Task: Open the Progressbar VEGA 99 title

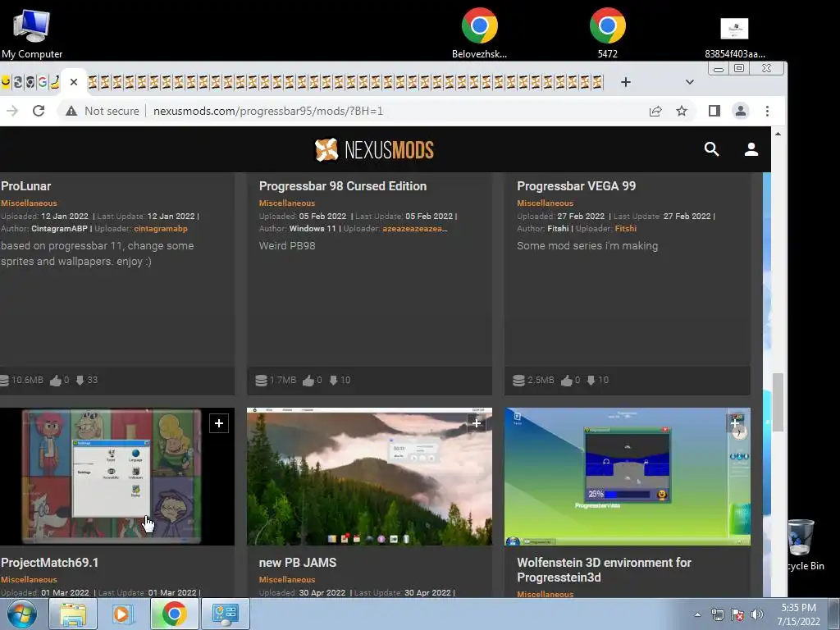Action: coord(577,186)
